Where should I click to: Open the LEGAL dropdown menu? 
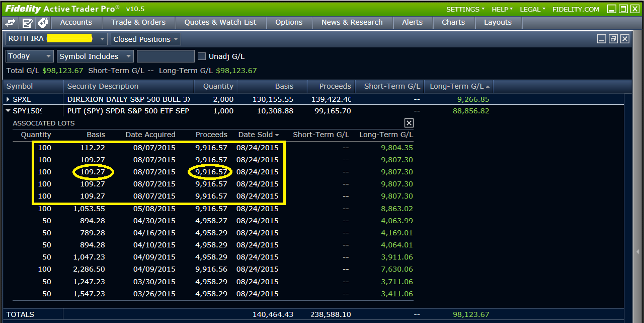pos(532,9)
